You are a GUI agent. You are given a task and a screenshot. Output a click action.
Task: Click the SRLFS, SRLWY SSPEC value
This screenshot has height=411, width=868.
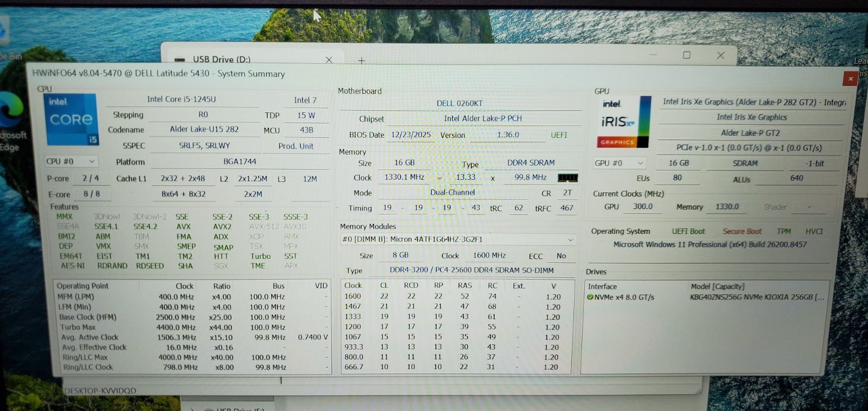[205, 146]
